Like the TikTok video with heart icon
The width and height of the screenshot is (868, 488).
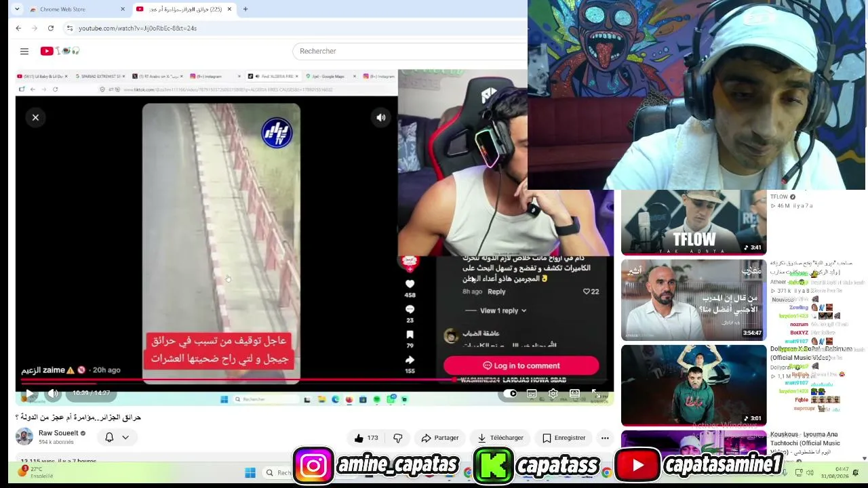pos(410,284)
